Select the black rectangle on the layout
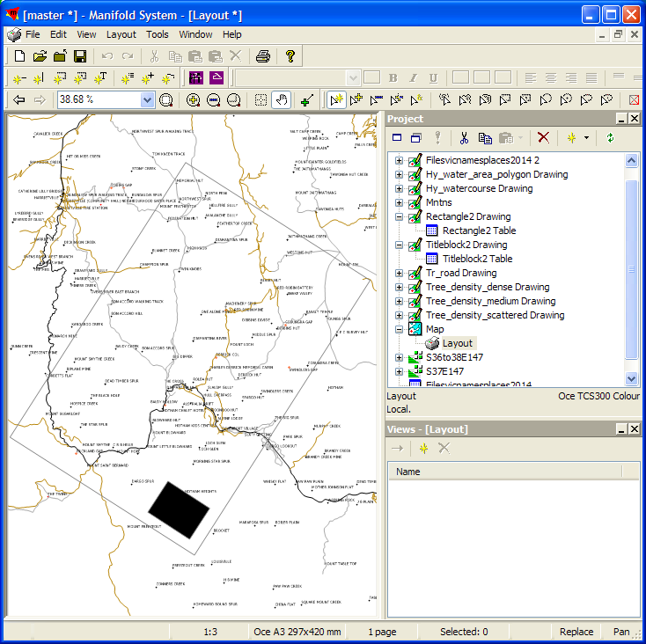This screenshot has height=644, width=646. pyautogui.click(x=180, y=509)
